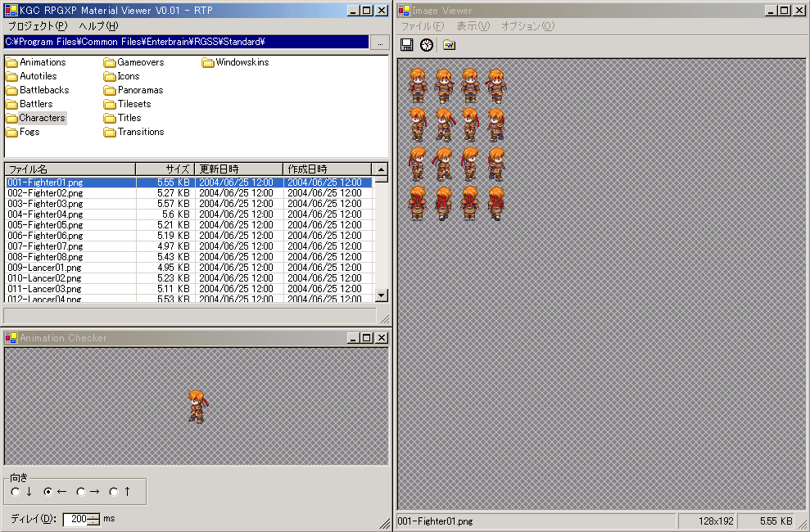810x532 pixels.
Task: Click the ファイル名 column header
Action: (x=70, y=169)
